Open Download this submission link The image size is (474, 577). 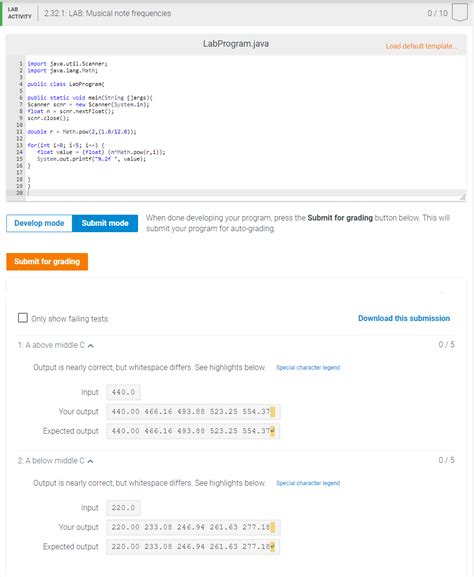[404, 318]
